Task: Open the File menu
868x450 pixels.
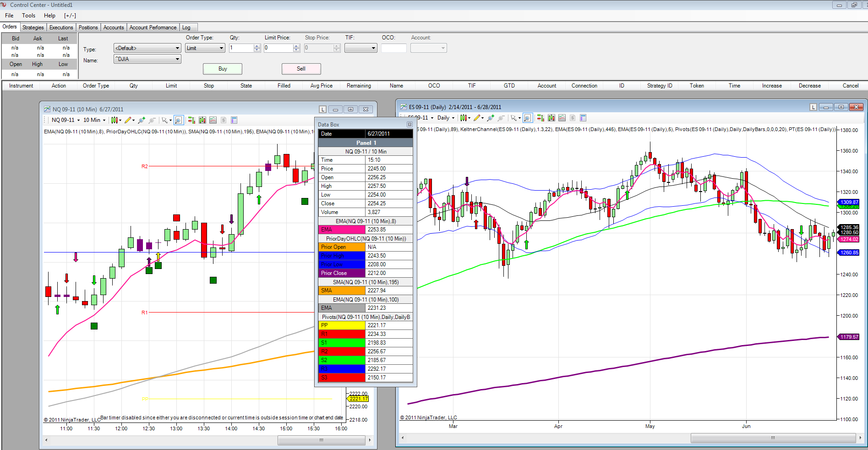Action: tap(9, 16)
